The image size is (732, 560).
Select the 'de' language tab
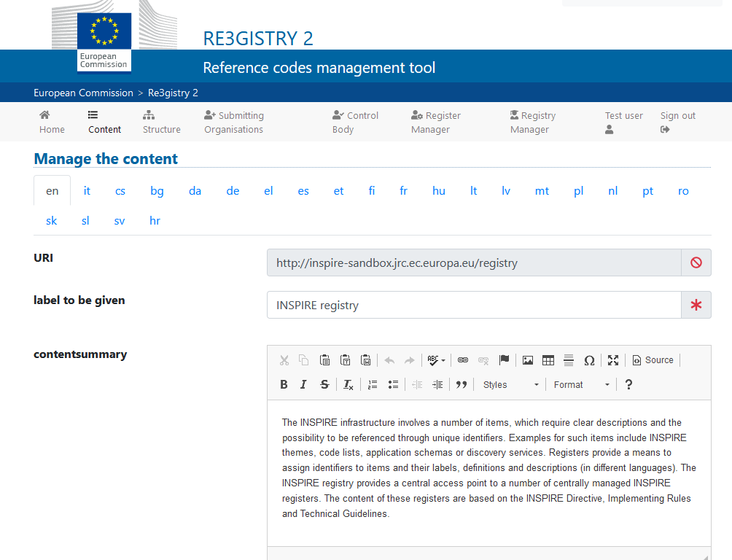pyautogui.click(x=233, y=190)
